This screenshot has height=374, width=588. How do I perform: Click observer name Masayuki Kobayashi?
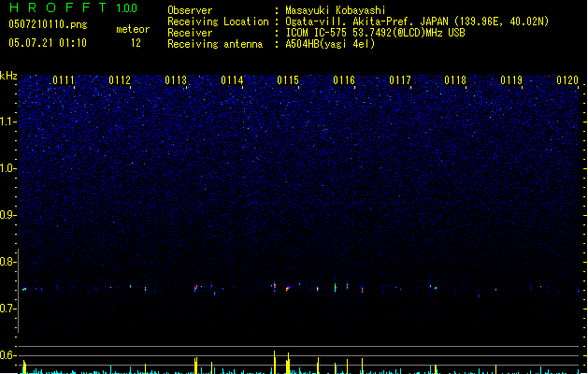(336, 10)
